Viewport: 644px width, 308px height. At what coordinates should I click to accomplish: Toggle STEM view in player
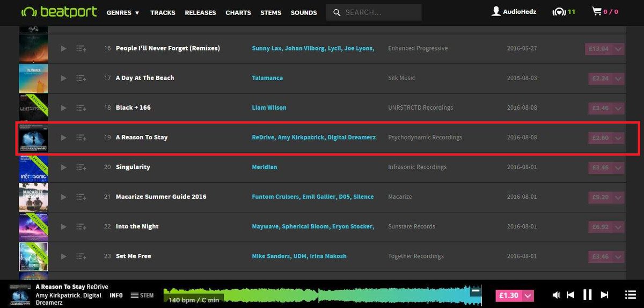(142, 295)
